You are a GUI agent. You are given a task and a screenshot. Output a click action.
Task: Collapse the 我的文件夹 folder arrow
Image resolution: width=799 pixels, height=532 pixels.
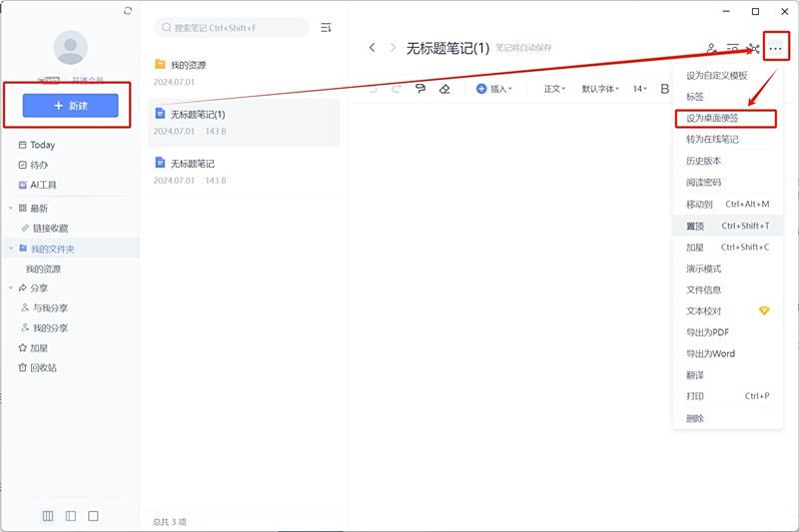11,249
